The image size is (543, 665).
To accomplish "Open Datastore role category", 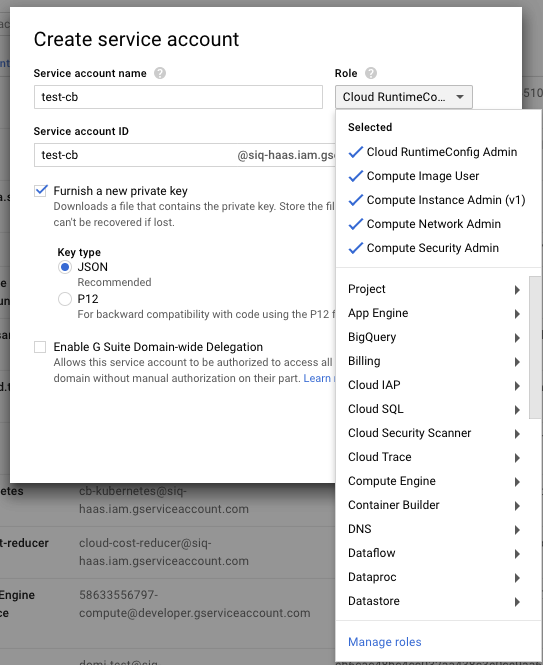I will click(433, 601).
